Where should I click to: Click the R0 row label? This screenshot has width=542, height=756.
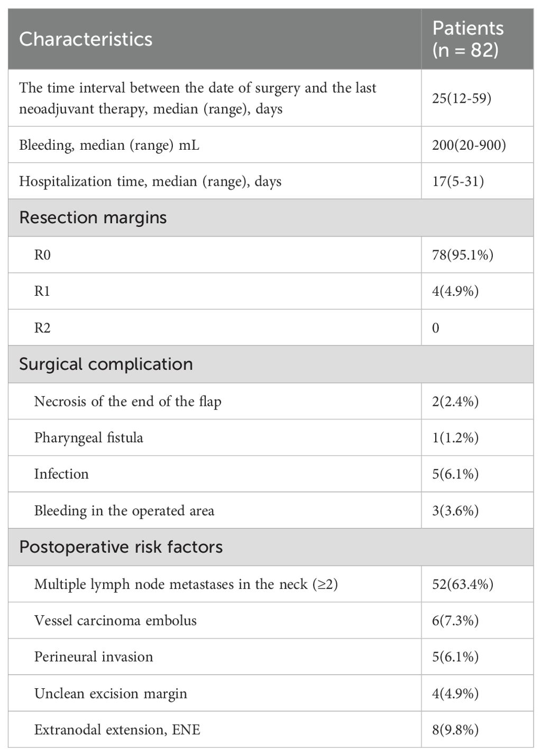(42, 255)
